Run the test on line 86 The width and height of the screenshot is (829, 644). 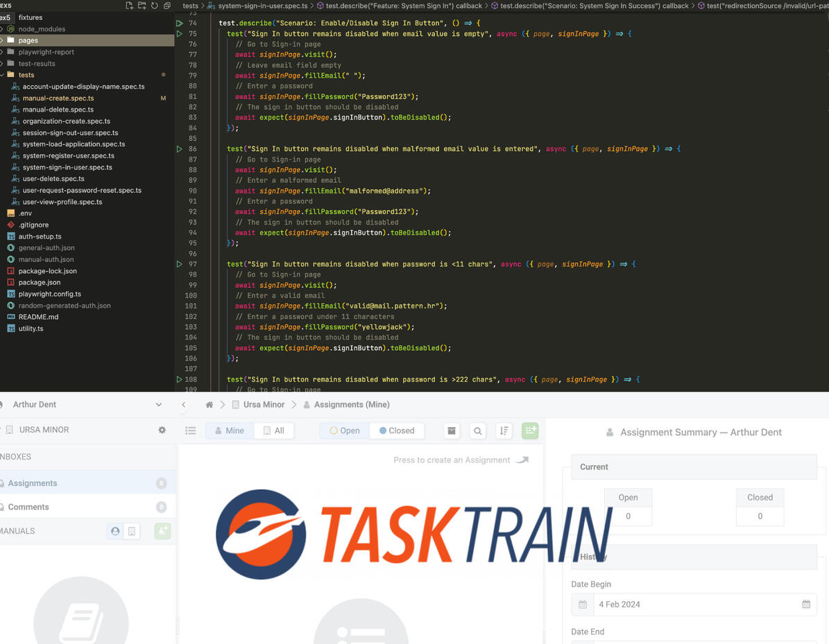(x=179, y=149)
